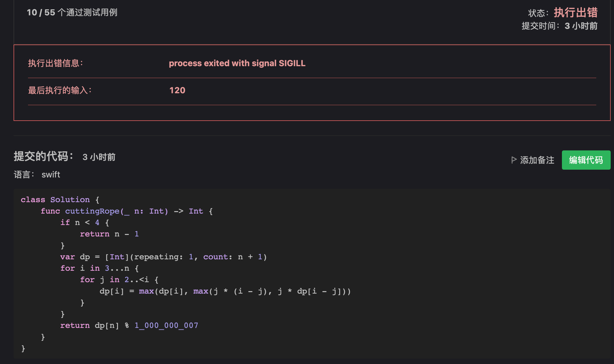Select the SIGILL error message text
The height and width of the screenshot is (364, 614).
tap(237, 63)
